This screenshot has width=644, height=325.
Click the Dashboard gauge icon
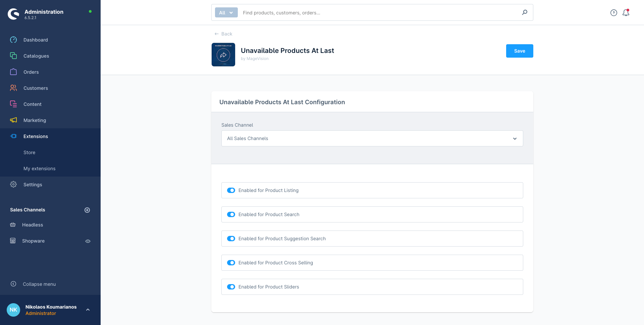click(13, 40)
